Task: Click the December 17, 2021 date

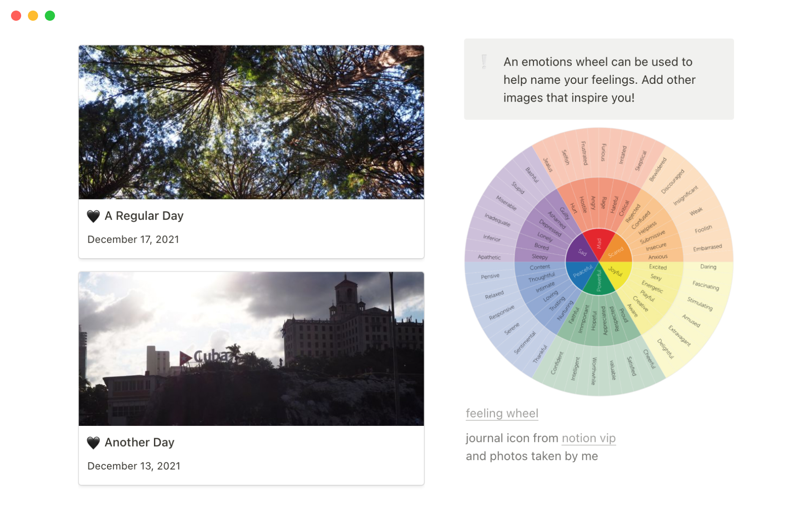Action: point(133,240)
